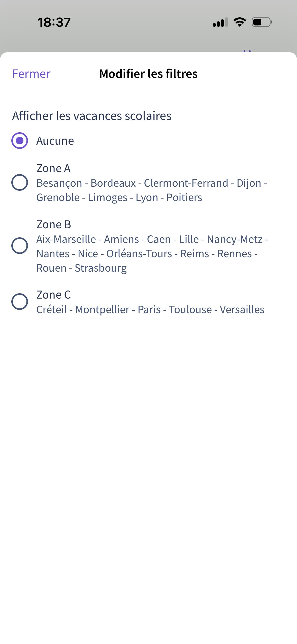297x644 pixels.
Task: Pick the Zone C radio button
Action: click(x=20, y=302)
